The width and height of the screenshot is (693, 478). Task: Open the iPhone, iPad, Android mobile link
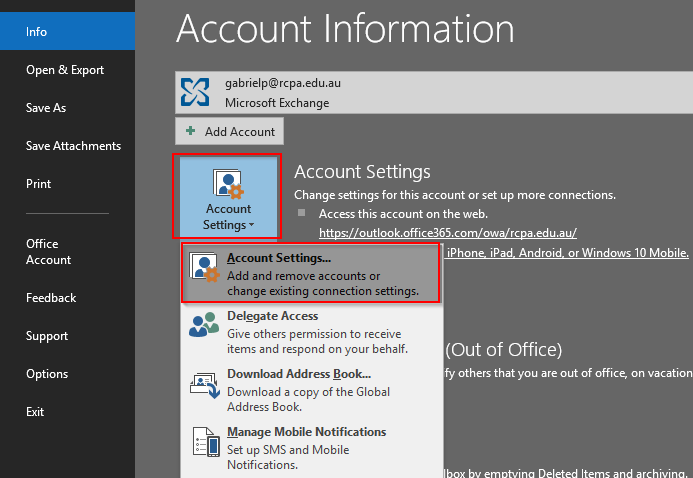point(567,253)
